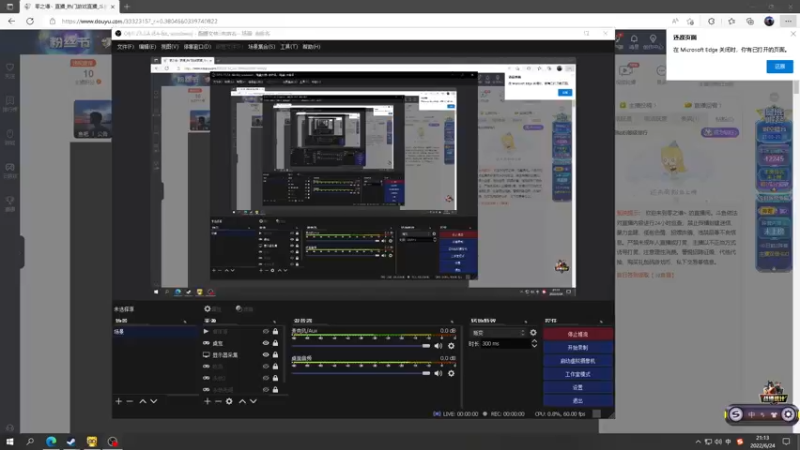Pop out the Controls dock using its header icon
800x450 pixels.
(601, 321)
